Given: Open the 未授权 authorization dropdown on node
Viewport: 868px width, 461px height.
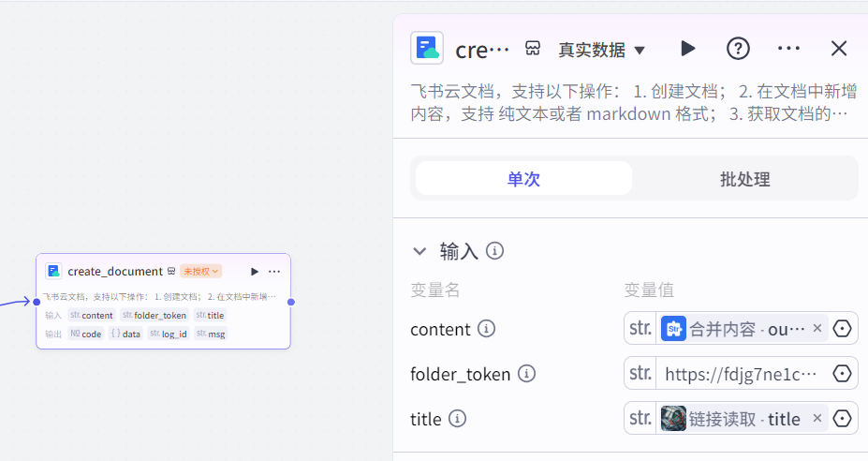Looking at the screenshot, I should 201,272.
